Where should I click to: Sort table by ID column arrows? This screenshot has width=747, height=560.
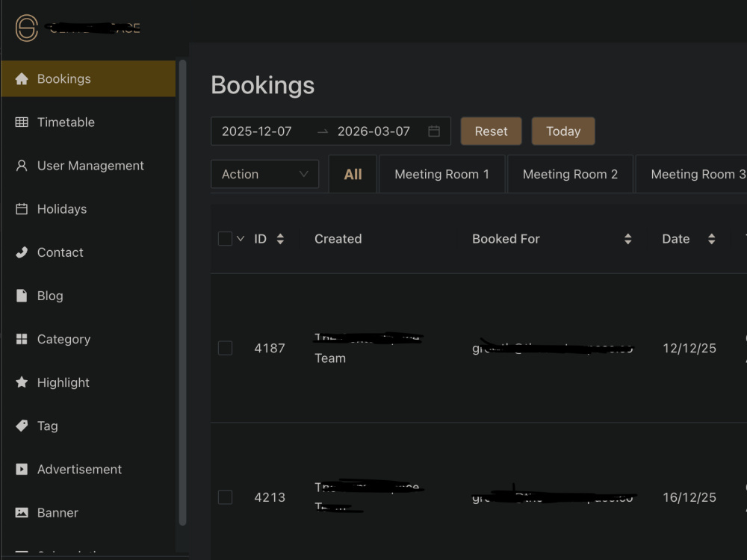click(280, 239)
